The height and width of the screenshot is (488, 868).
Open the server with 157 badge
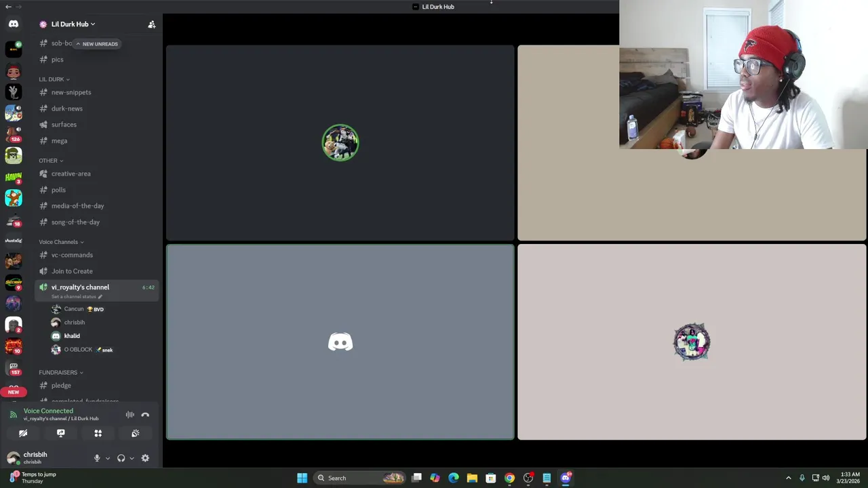(x=14, y=368)
